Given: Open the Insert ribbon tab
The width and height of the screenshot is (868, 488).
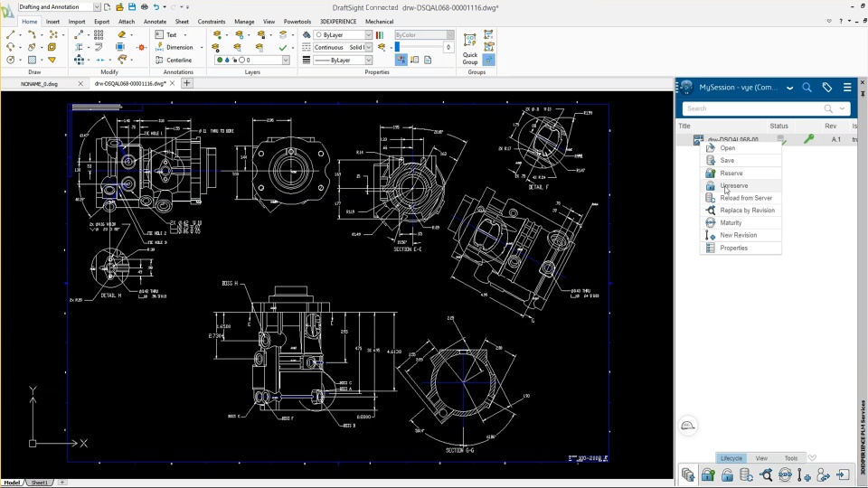Looking at the screenshot, I should click(52, 22).
